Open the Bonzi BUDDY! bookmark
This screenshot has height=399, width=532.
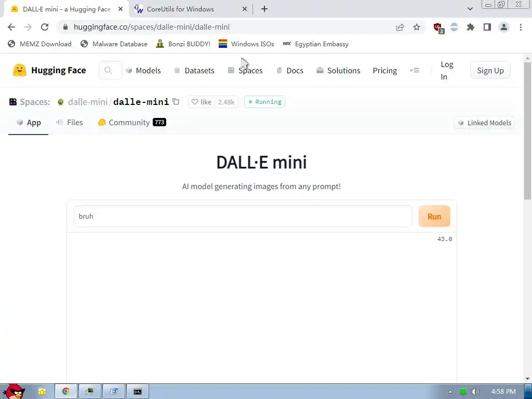183,44
